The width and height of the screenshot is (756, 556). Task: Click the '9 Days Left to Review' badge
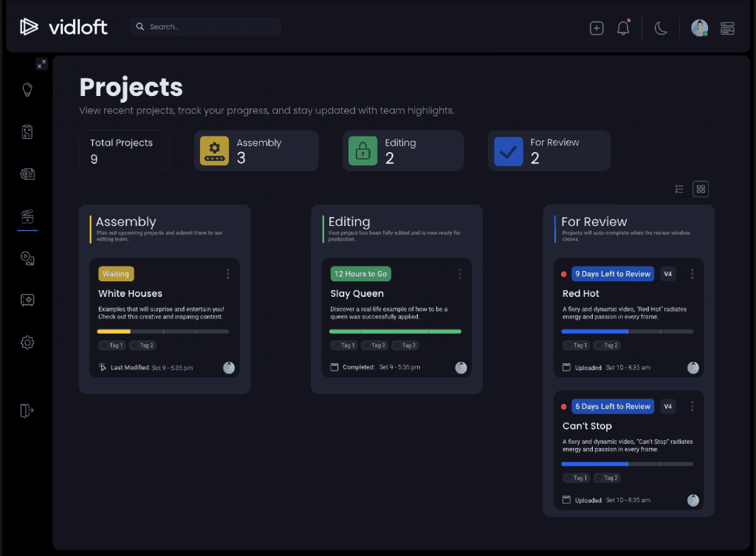click(x=612, y=273)
